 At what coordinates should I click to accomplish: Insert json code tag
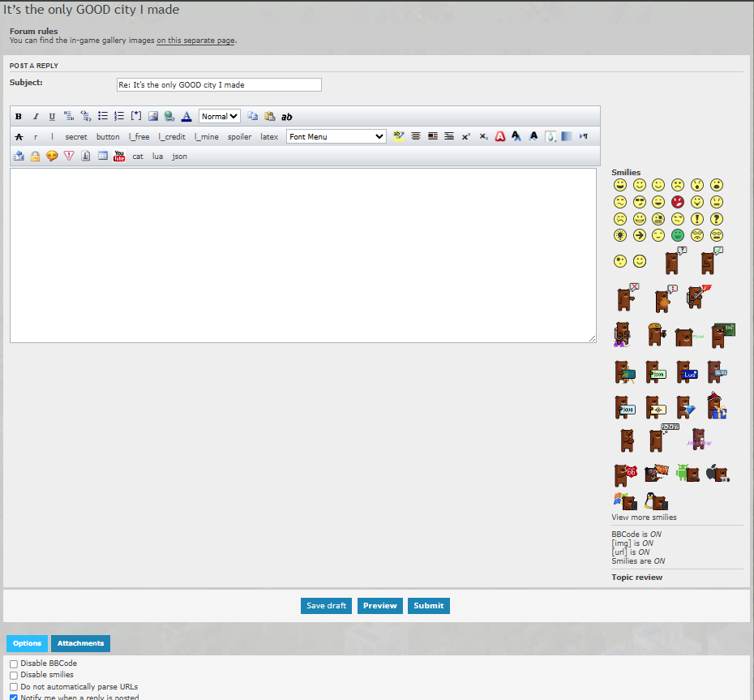click(179, 157)
